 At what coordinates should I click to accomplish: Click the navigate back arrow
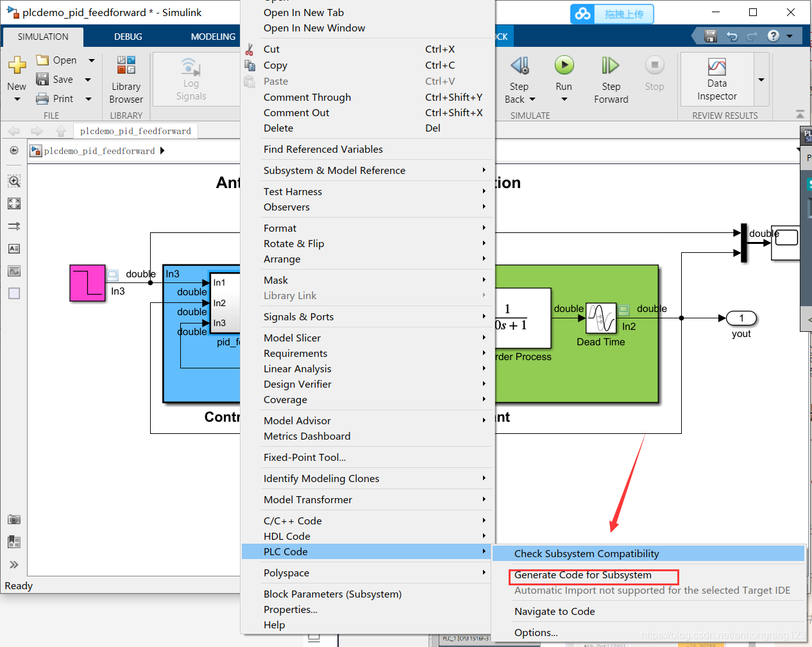13,131
